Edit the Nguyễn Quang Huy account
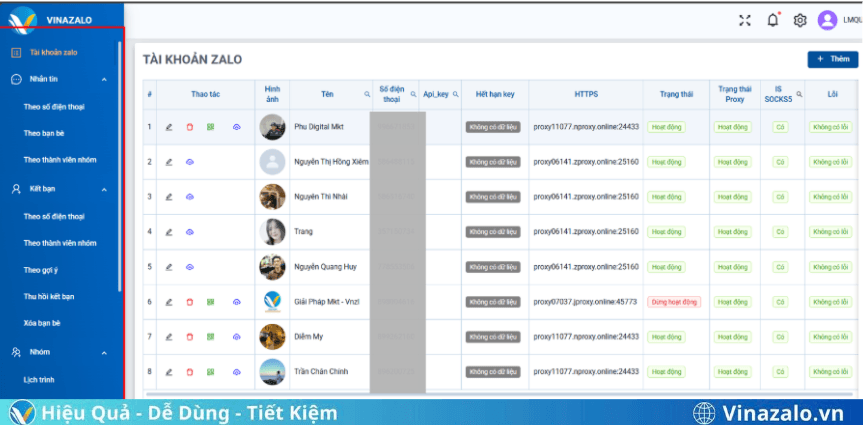The image size is (863, 425). (x=169, y=267)
